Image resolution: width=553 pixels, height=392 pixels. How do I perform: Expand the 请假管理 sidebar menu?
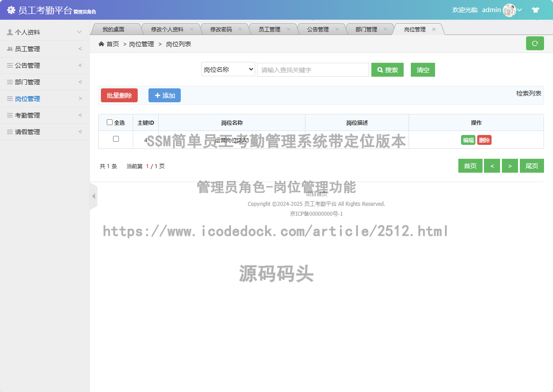pos(80,132)
